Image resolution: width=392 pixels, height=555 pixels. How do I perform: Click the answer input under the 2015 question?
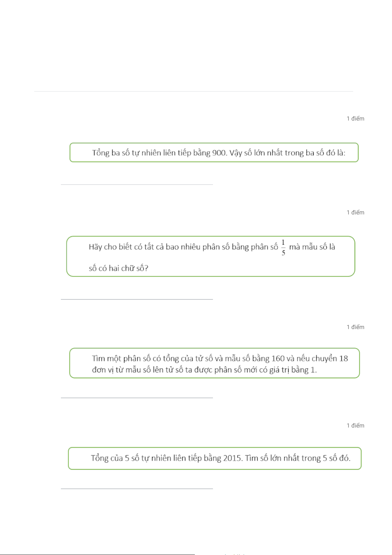coord(137,485)
